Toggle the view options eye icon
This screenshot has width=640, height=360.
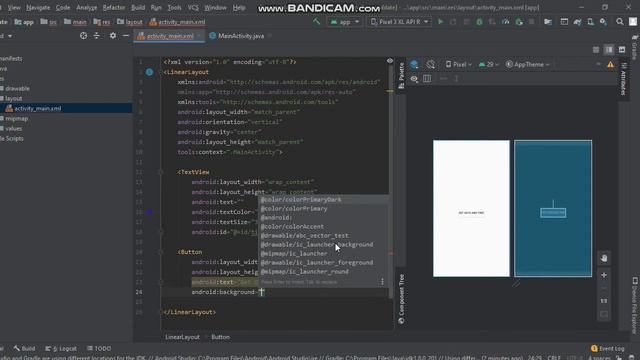coord(414,79)
